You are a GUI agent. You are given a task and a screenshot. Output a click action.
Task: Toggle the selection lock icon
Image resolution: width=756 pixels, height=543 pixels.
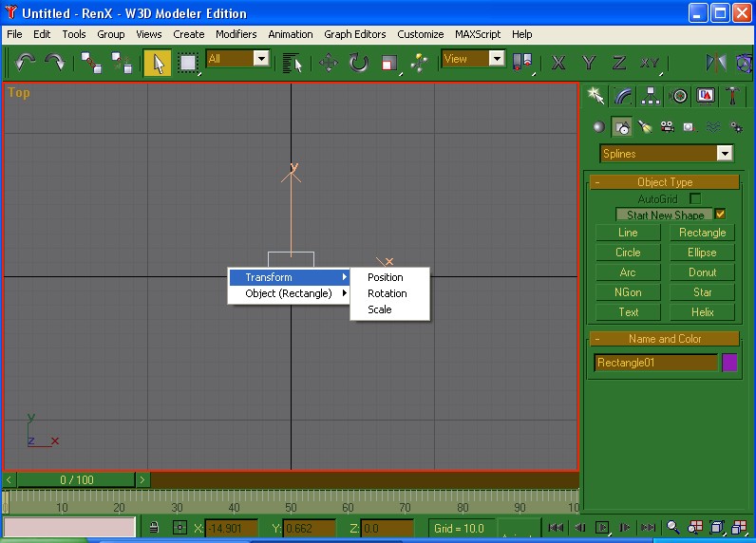pyautogui.click(x=154, y=528)
